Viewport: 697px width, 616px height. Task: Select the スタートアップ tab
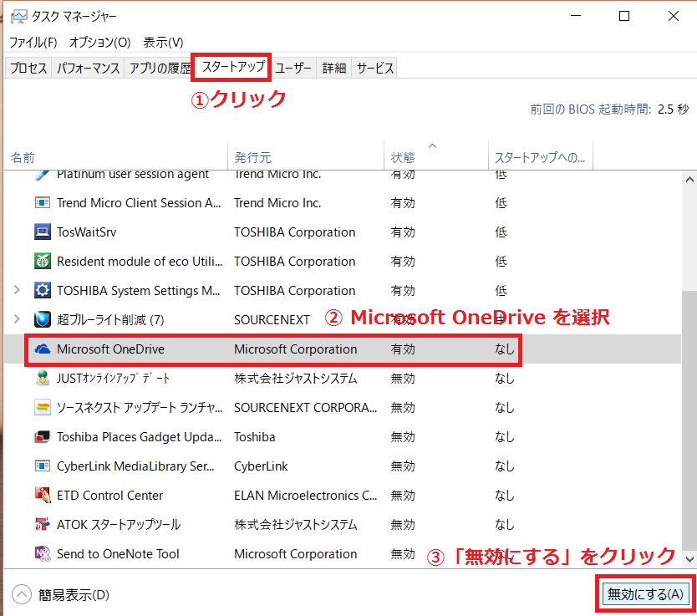click(x=231, y=67)
